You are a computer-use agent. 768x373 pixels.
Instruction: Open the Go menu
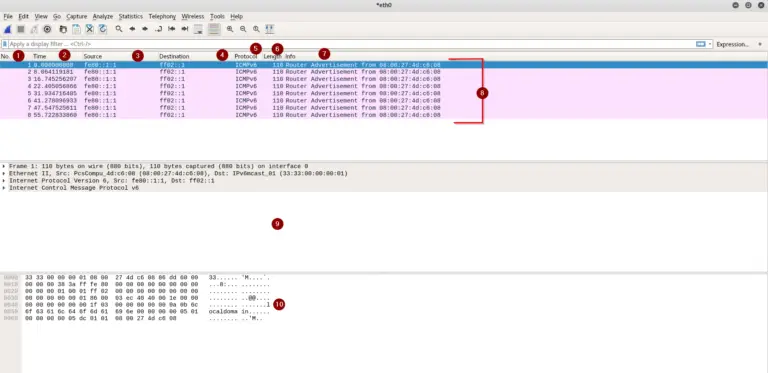pyautogui.click(x=57, y=16)
